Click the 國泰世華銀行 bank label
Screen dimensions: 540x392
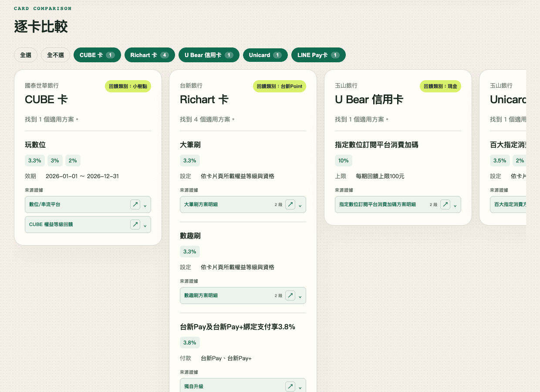[42, 86]
